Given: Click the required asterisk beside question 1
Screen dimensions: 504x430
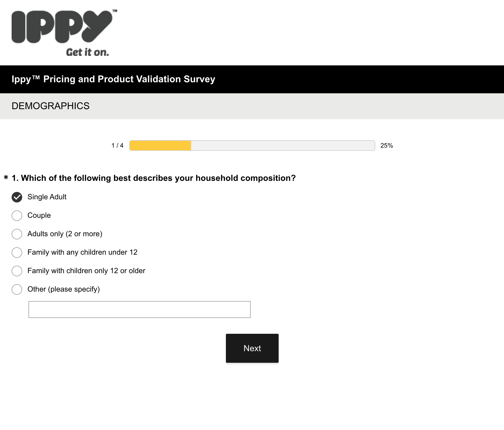Looking at the screenshot, I should (x=6, y=178).
